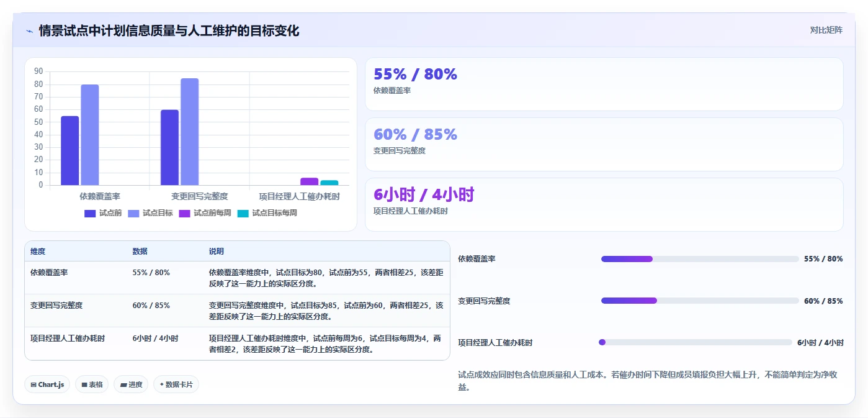Toggle the 试点目标每周 legend entry
868x418 pixels.
pyautogui.click(x=267, y=213)
